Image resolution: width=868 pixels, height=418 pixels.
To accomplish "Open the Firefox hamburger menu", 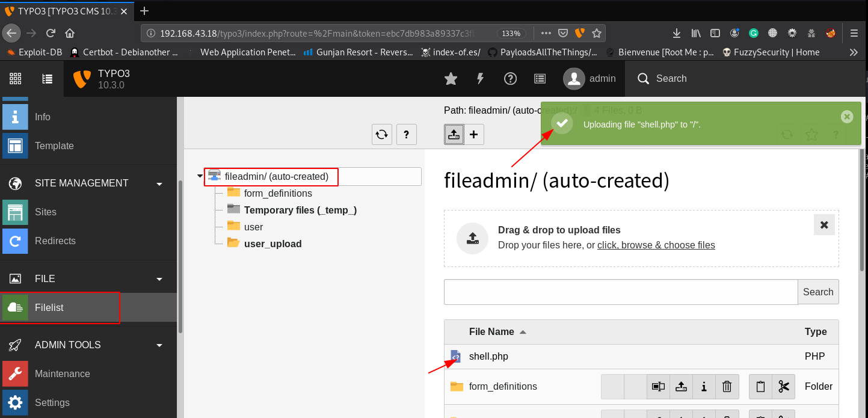I will 854,33.
